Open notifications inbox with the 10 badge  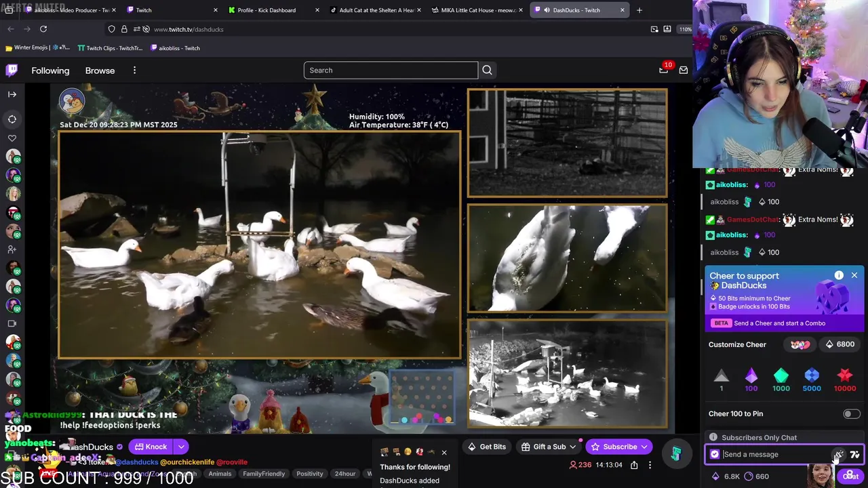[663, 70]
